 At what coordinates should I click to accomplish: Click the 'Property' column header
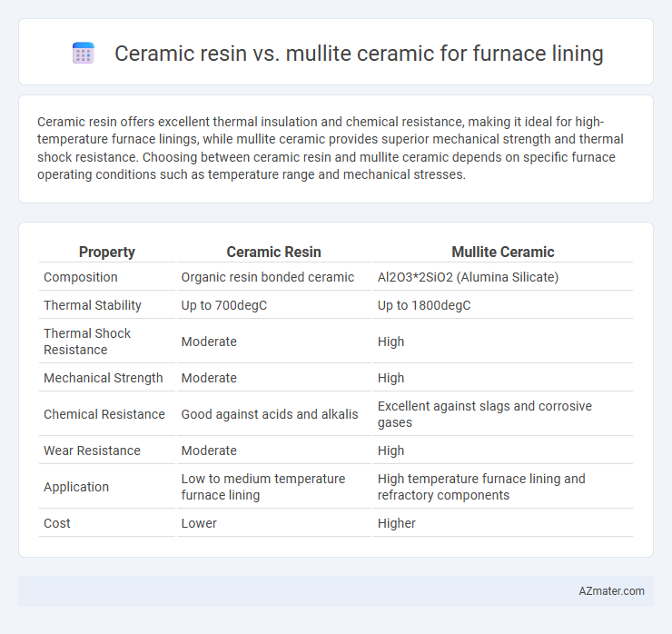[x=107, y=253]
